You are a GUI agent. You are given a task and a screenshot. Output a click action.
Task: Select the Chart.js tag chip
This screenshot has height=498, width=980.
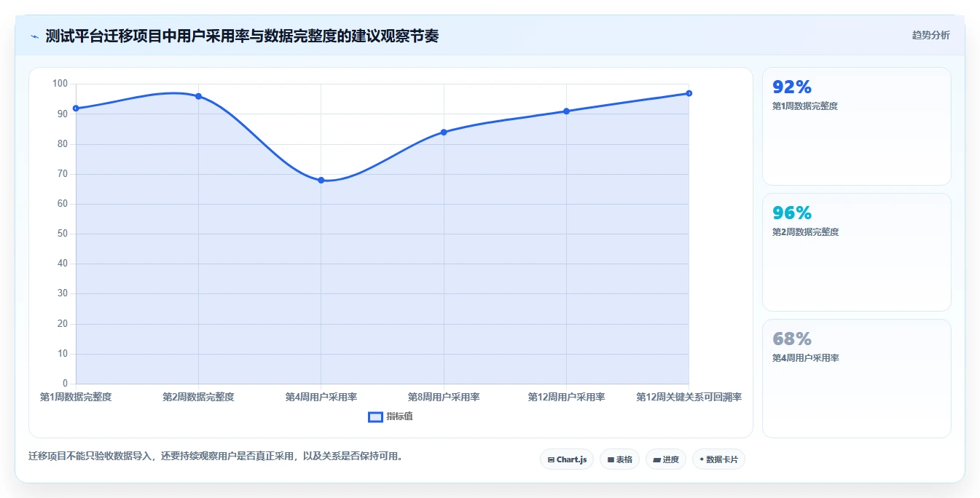567,459
